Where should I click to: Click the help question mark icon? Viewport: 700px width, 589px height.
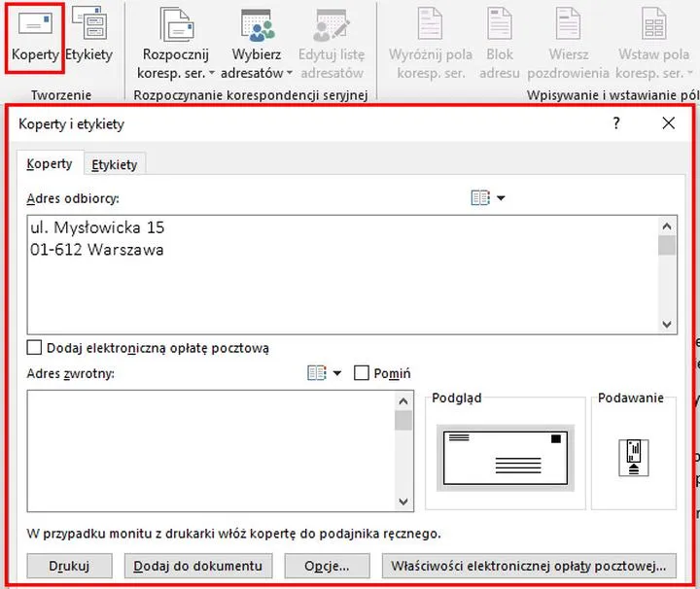(616, 123)
